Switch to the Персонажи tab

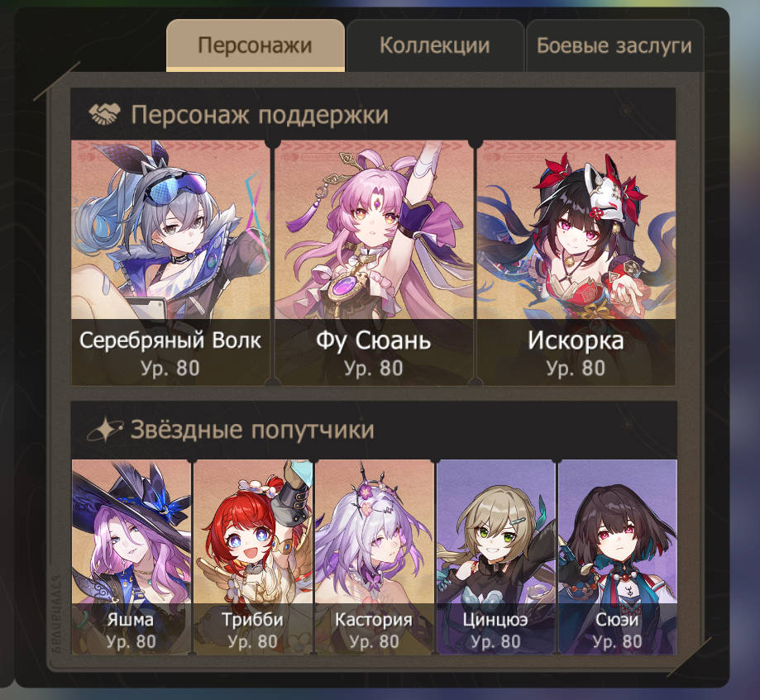(256, 45)
